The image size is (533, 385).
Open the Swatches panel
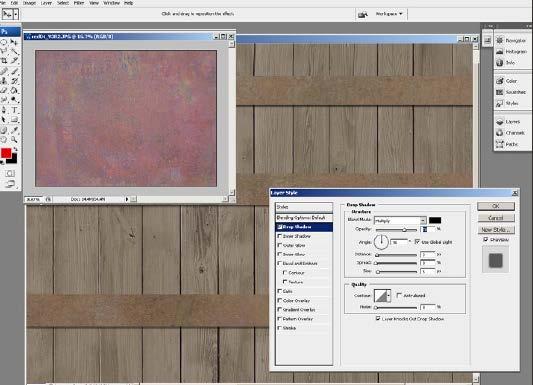pos(512,92)
